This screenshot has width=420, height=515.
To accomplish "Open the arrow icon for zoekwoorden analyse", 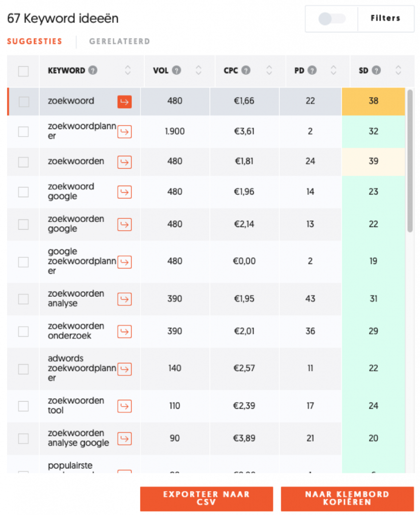I will 124,299.
